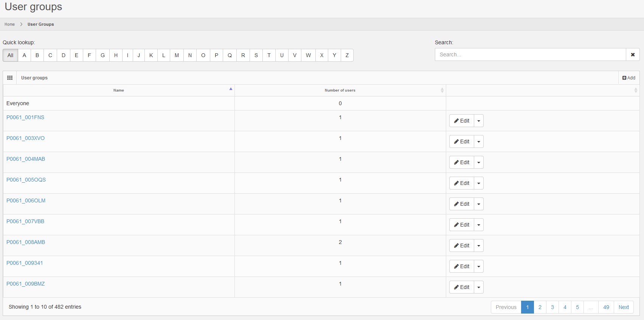Image resolution: width=644 pixels, height=320 pixels.
Task: Click the grid icon beside User groups header
Action: [10, 78]
